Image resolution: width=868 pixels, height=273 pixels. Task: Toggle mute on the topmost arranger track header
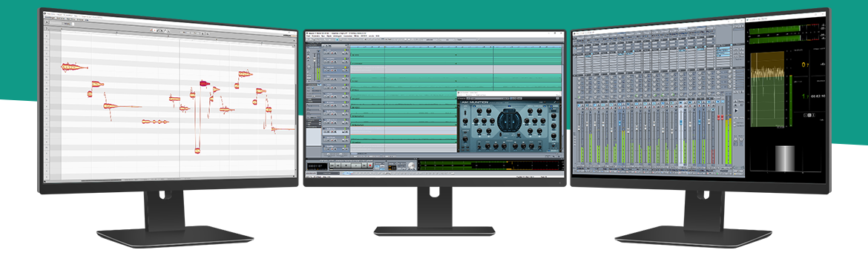point(325,53)
